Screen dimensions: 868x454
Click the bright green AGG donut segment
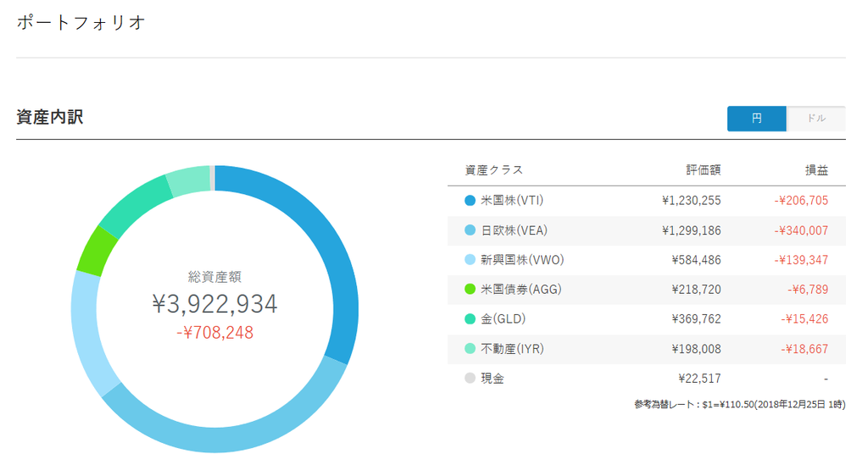pyautogui.click(x=97, y=252)
